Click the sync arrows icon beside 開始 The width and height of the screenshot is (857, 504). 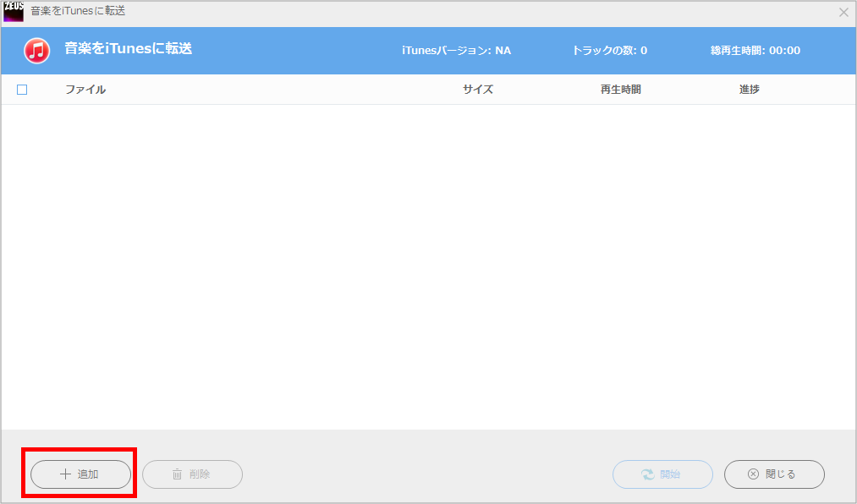tap(648, 474)
